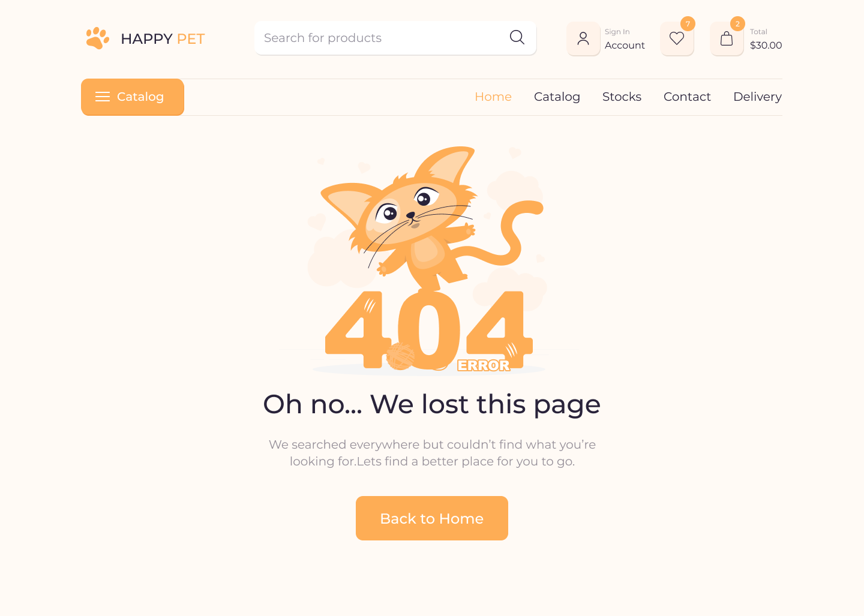The height and width of the screenshot is (616, 864).
Task: Focus the Search for products field
Action: coord(395,38)
